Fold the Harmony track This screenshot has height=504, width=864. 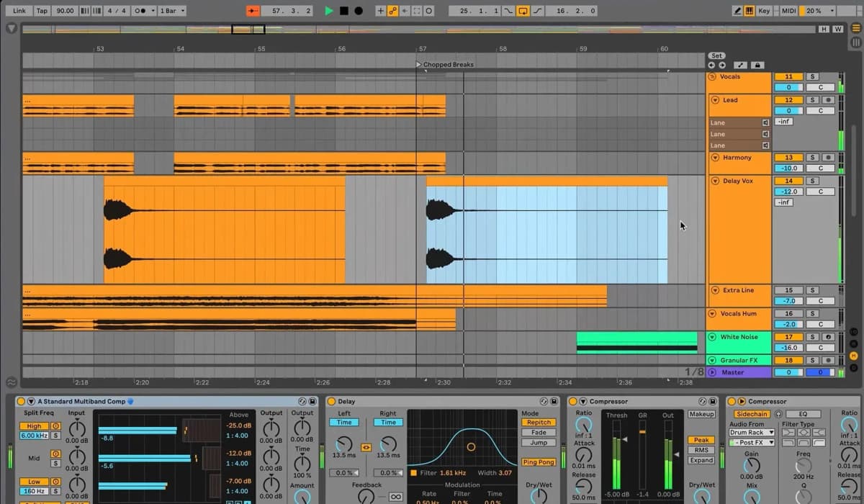pos(715,157)
